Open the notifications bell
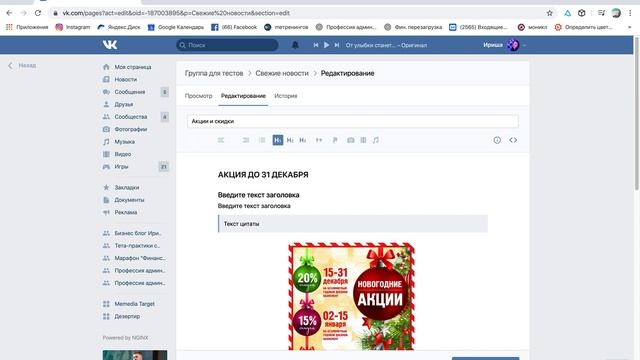 coord(295,45)
